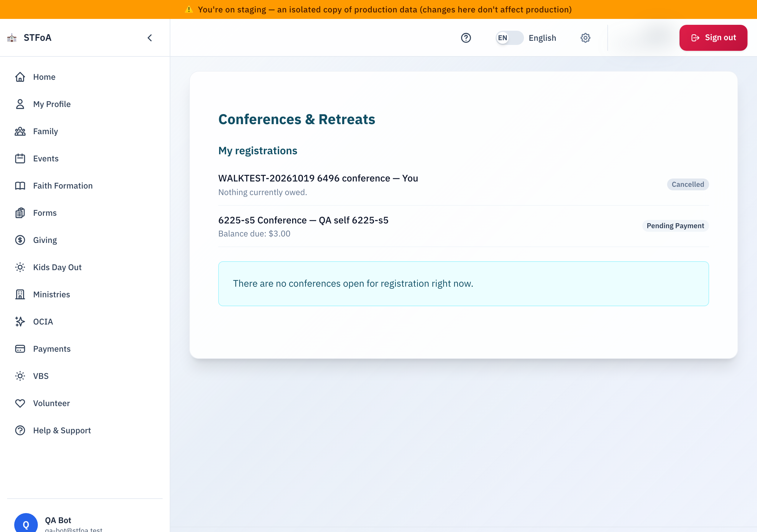Click the Payments card icon
The width and height of the screenshot is (757, 532).
pos(20,349)
